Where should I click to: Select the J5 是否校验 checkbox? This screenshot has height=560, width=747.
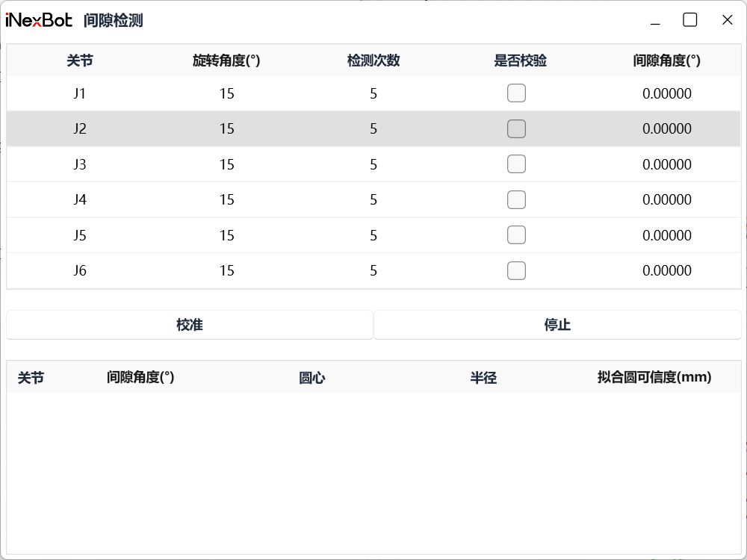click(516, 234)
